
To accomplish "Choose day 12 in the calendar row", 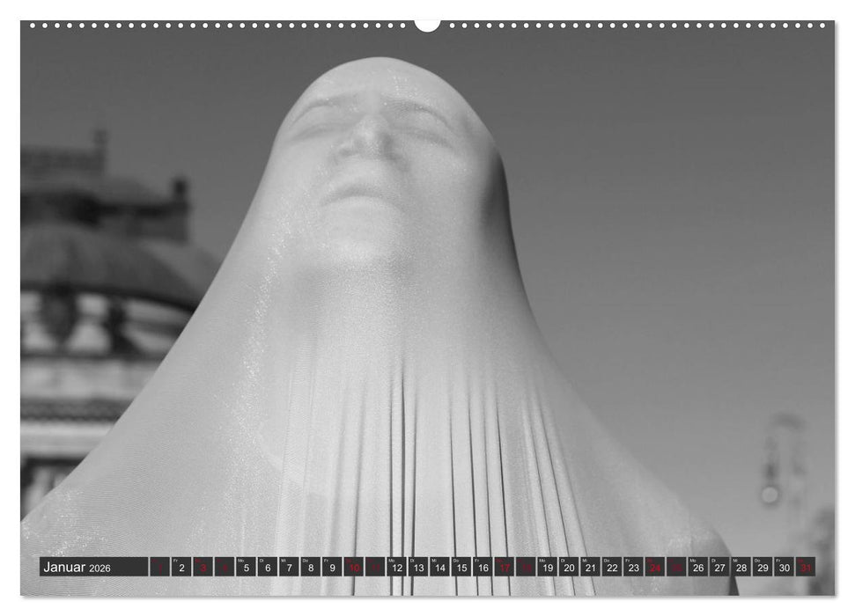I will [396, 568].
